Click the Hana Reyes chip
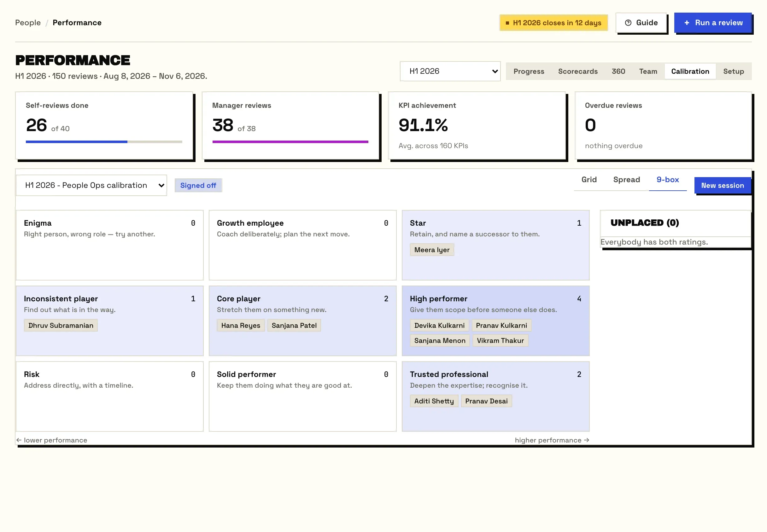The image size is (767, 532). click(x=241, y=326)
